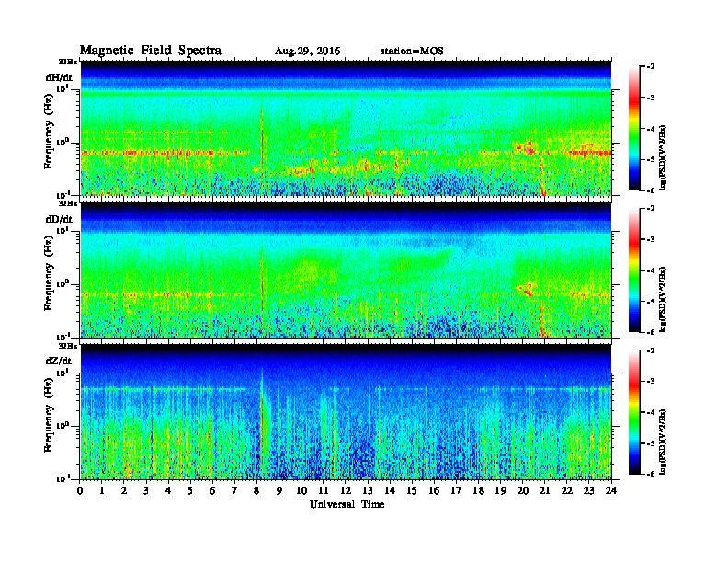Click the 10^0 frequency tick of dH/dt panel
The height and width of the screenshot is (563, 728).
(63, 142)
